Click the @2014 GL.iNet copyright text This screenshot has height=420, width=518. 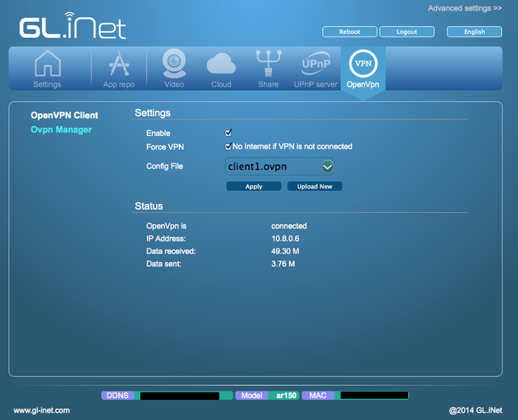click(475, 410)
